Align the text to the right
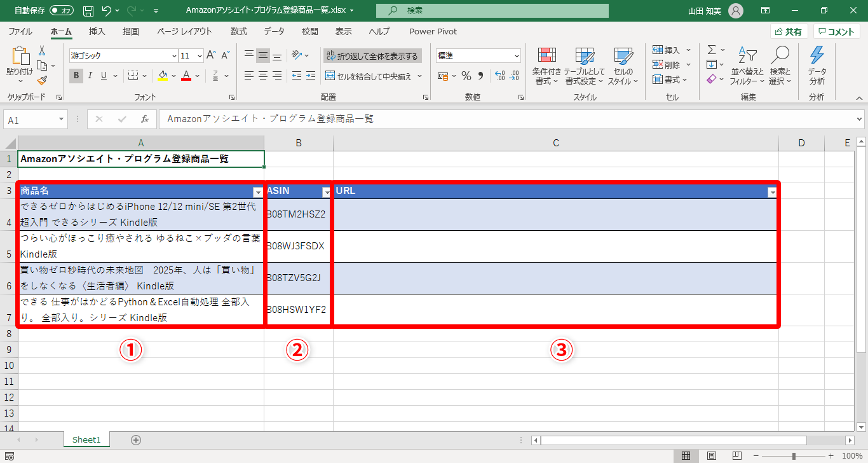The height and width of the screenshot is (463, 868). (277, 76)
